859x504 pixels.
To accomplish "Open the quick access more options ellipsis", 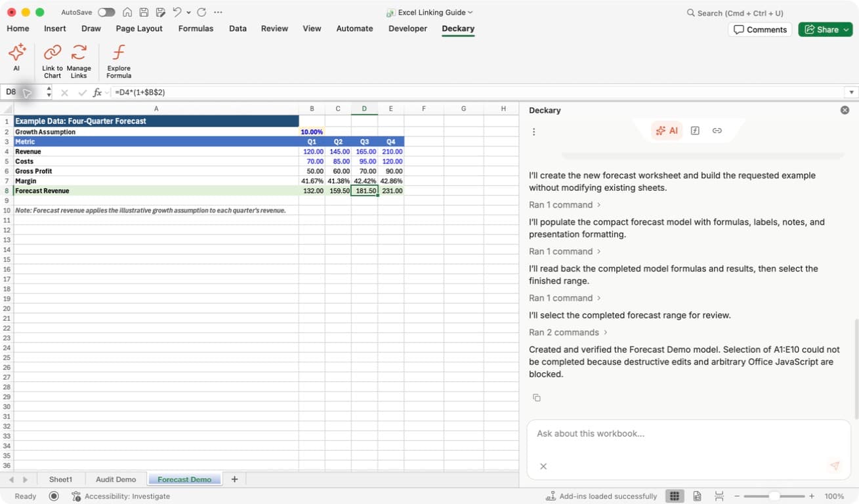I will tap(218, 12).
